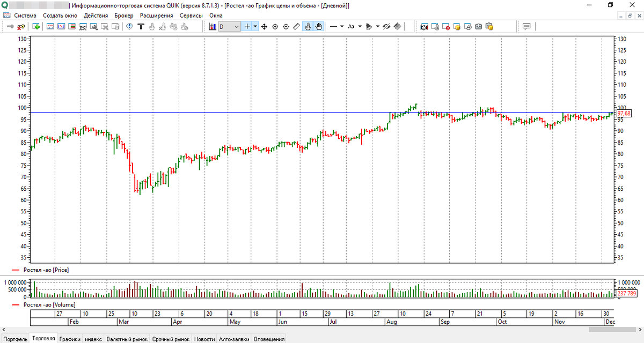Screen dimensions: 644x343
Task: Select the four-arrow move chart tool
Action: (264, 26)
